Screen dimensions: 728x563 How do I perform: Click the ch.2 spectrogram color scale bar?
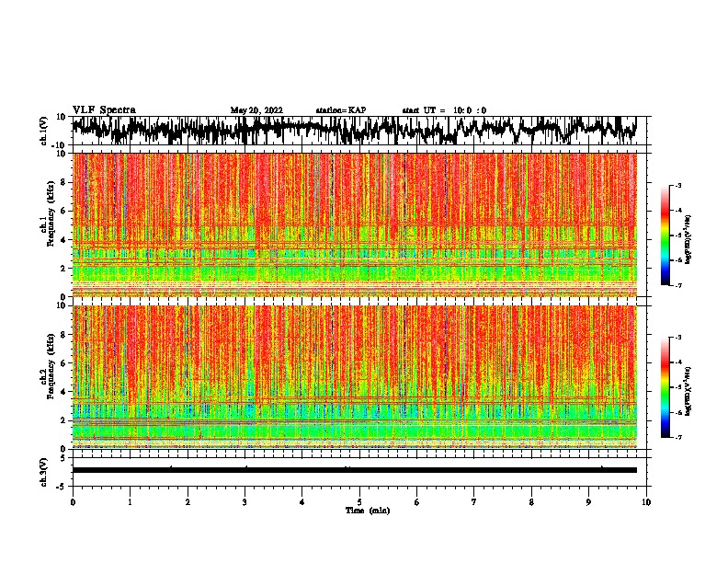[665, 387]
